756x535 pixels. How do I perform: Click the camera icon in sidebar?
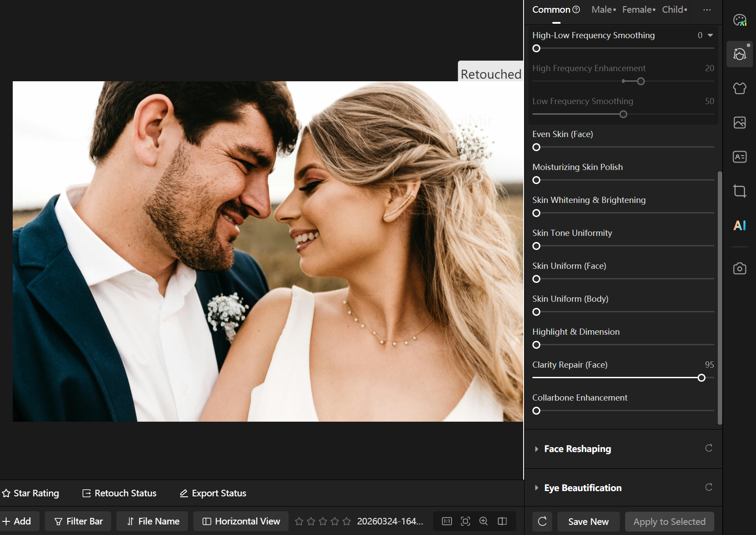[740, 268]
